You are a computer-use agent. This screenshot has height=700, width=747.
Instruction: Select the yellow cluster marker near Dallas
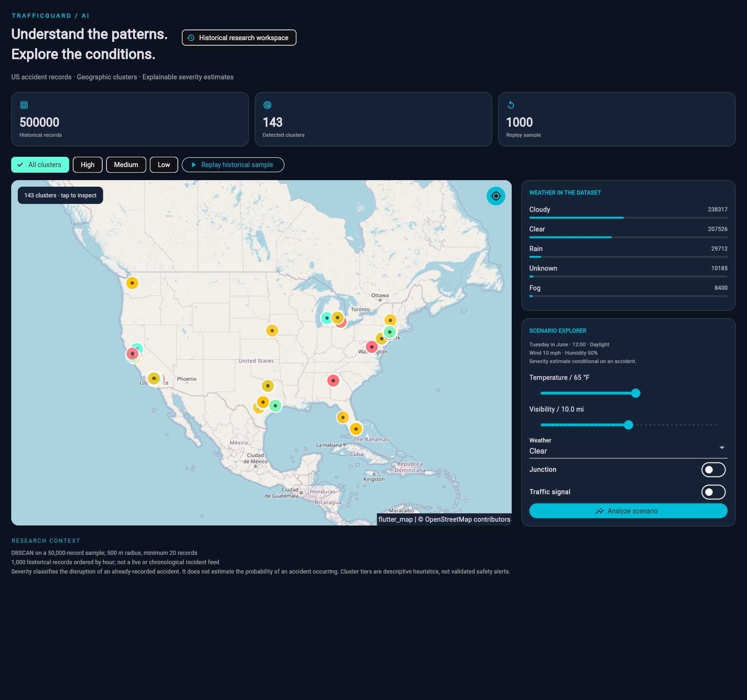pos(268,386)
